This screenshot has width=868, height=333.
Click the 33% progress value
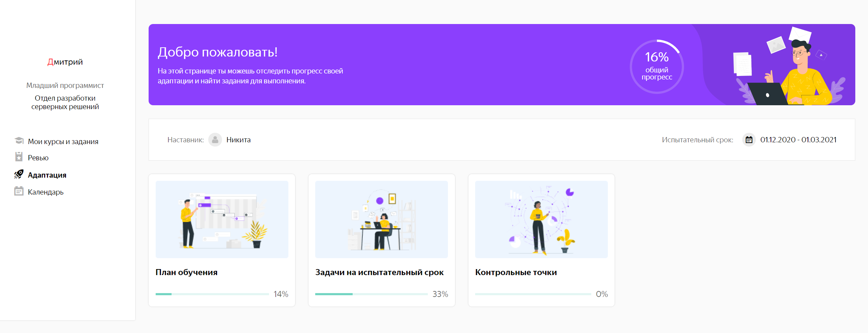click(440, 294)
